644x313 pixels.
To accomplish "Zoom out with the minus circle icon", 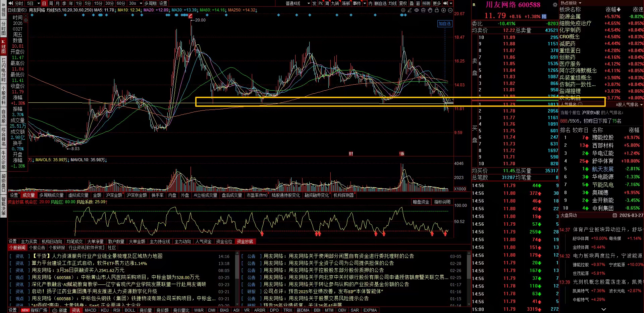I will [450, 10].
